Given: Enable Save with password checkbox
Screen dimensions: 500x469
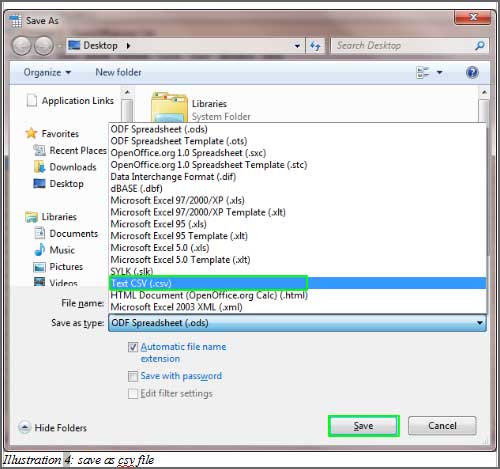Looking at the screenshot, I should coord(133,377).
